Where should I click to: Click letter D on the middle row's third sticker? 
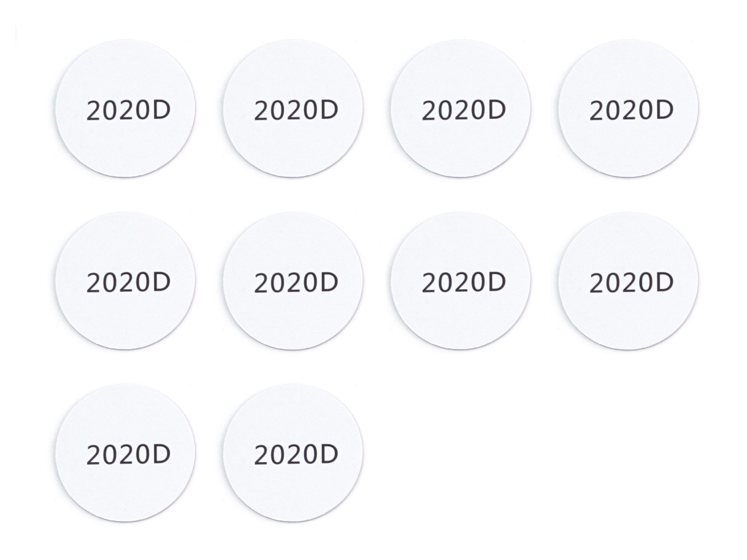497,282
